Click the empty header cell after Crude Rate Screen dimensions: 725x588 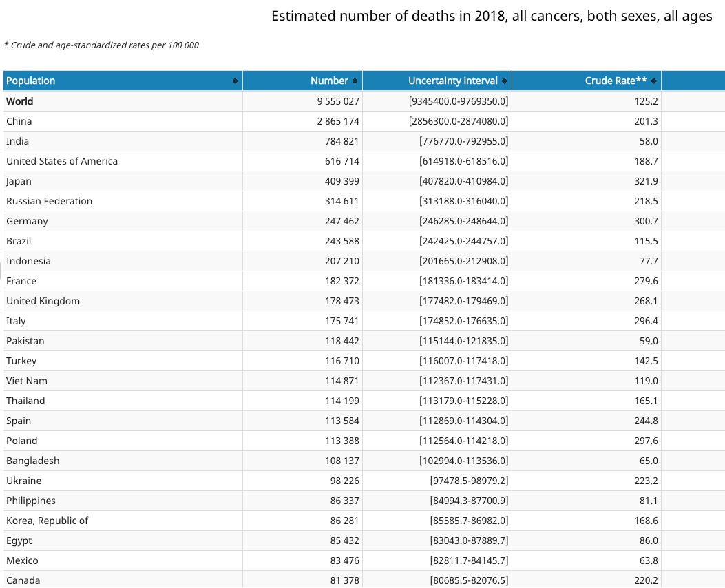pyautogui.click(x=693, y=81)
